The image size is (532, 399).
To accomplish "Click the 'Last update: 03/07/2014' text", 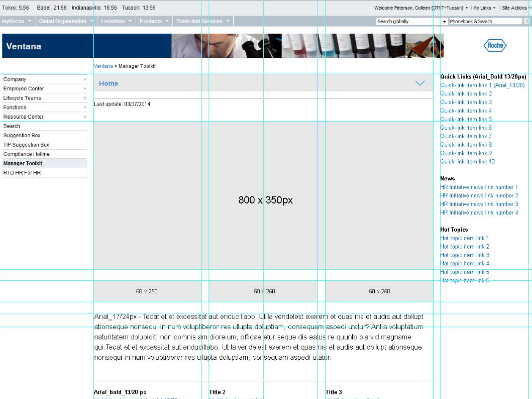I will click(122, 104).
